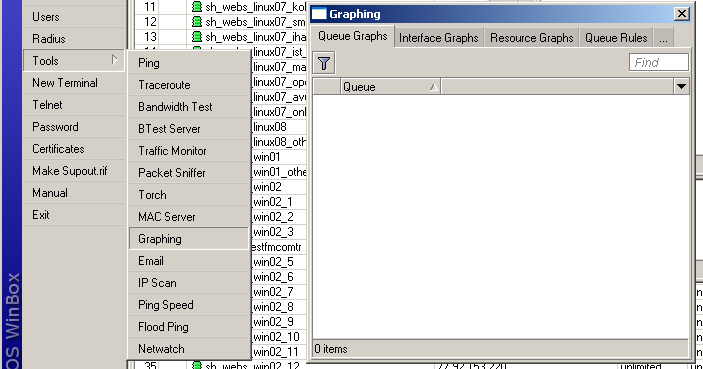Show more tabs via the ellipsis tab
The image size is (703, 369).
[x=663, y=38]
